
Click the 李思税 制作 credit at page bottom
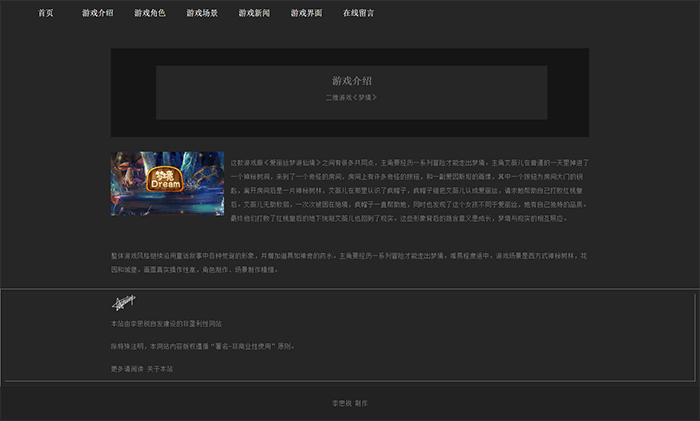click(x=350, y=403)
